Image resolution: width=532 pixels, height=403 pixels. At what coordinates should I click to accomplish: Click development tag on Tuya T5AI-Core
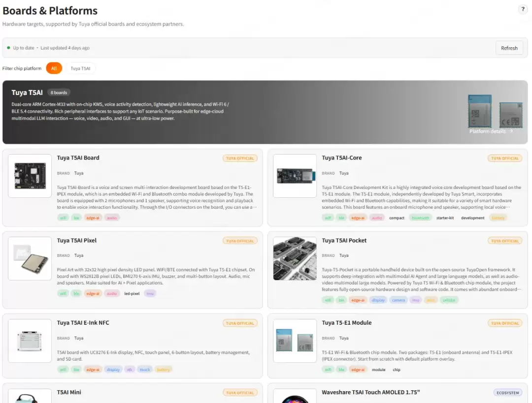click(472, 218)
